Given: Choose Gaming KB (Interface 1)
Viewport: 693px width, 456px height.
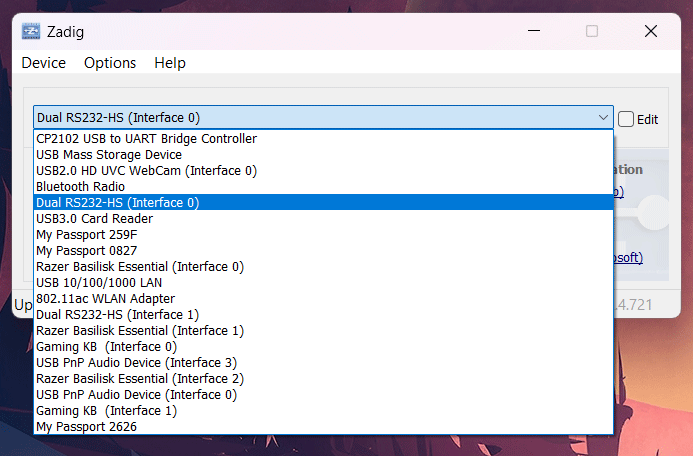Looking at the screenshot, I should (x=324, y=410).
